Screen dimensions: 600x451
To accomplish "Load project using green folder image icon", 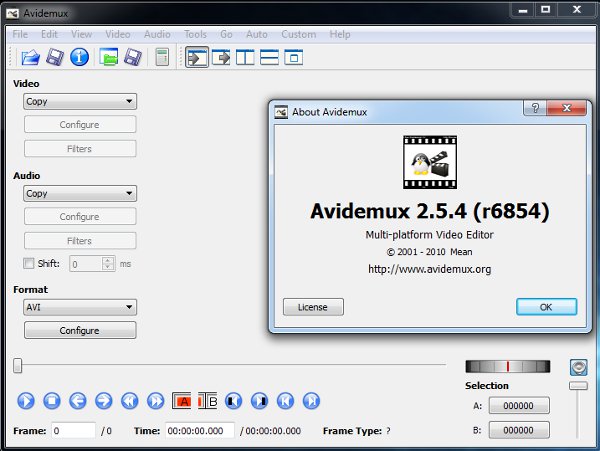I will coord(109,57).
